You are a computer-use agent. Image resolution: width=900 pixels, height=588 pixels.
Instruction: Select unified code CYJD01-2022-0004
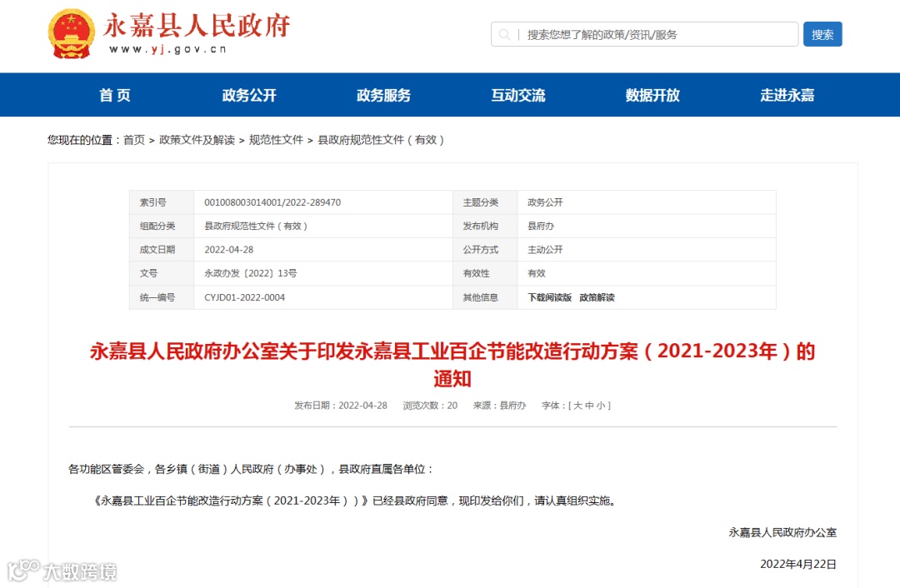[244, 297]
